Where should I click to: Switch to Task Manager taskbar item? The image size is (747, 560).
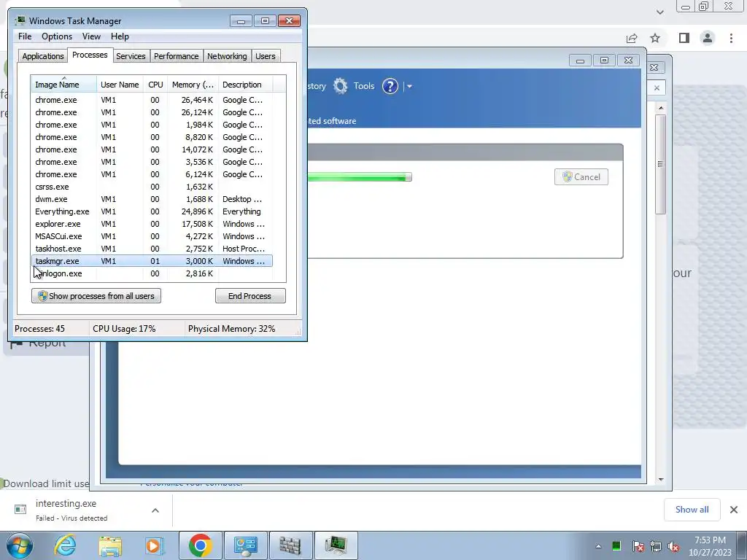click(336, 545)
